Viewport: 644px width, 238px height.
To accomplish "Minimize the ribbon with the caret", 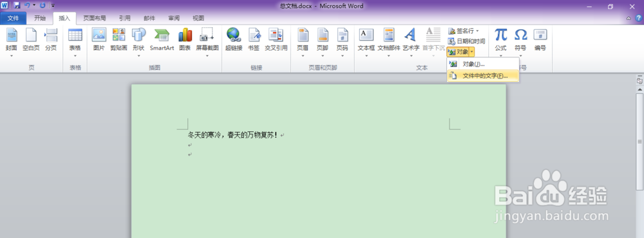I will click(x=629, y=18).
